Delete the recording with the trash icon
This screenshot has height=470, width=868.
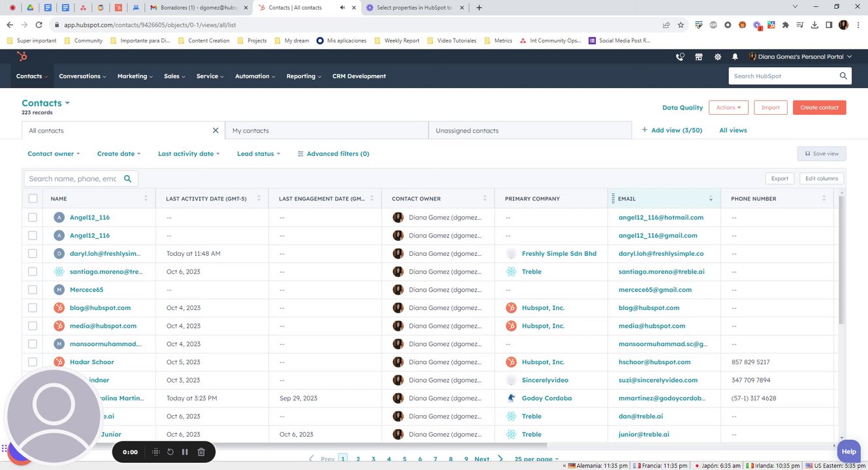[x=201, y=452]
